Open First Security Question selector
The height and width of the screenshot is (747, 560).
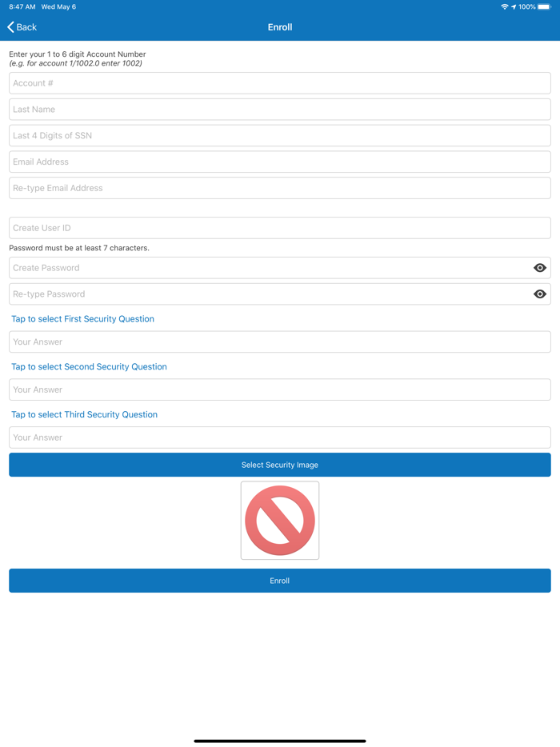[83, 319]
